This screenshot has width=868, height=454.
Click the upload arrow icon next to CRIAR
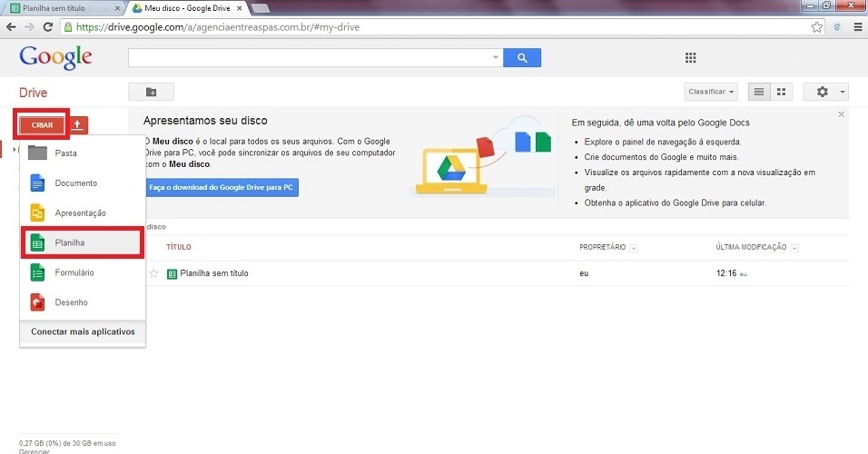(77, 125)
